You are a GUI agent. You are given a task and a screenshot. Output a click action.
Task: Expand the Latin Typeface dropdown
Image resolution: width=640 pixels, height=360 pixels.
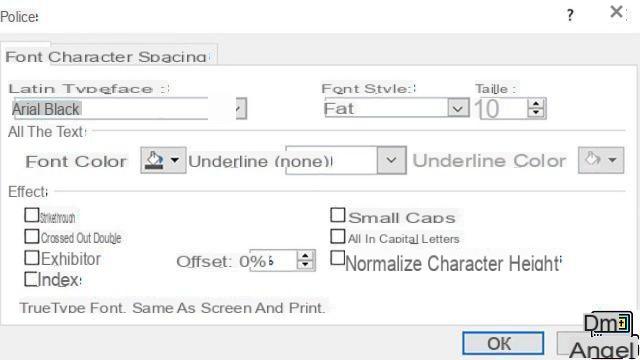(241, 109)
